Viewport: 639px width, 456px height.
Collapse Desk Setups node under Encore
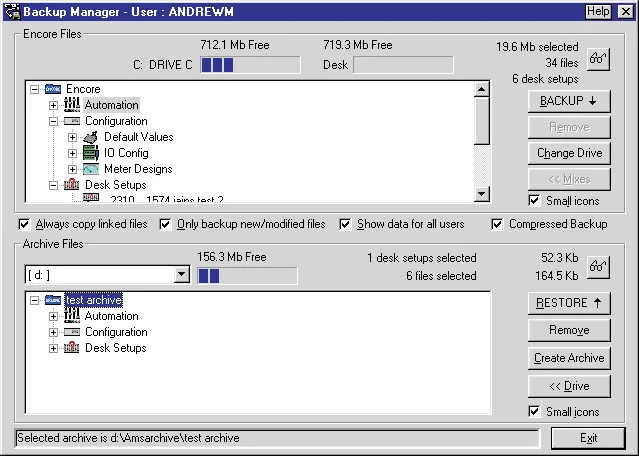pyautogui.click(x=53, y=185)
